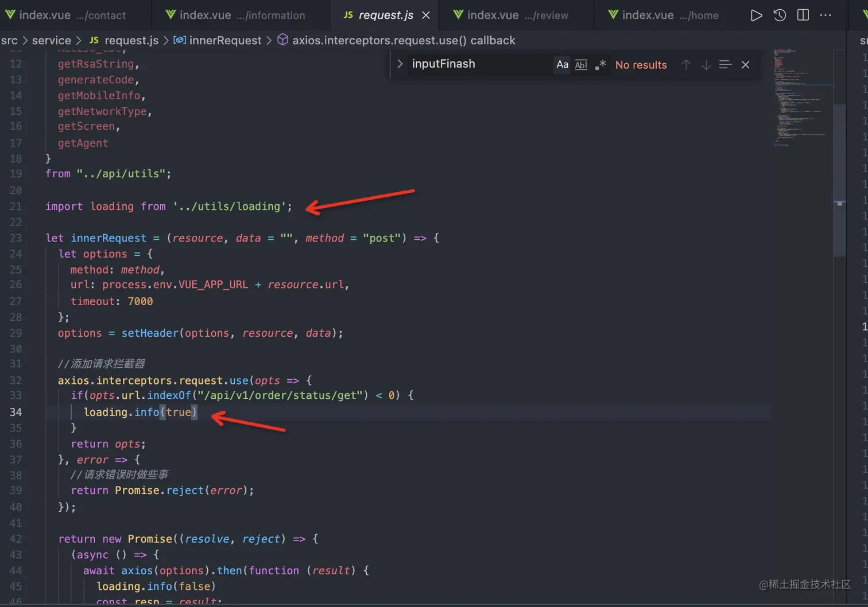Click the 'return opts;' statement
Viewport: 868px width, 607px height.
108,443
